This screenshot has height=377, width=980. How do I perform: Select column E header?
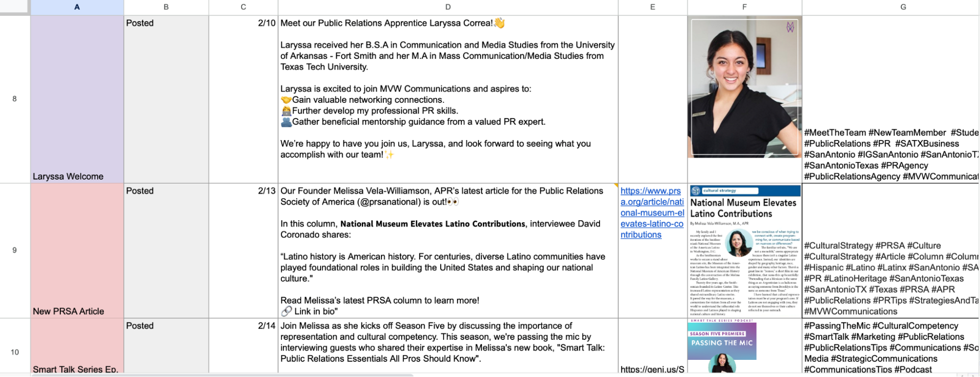pos(653,7)
